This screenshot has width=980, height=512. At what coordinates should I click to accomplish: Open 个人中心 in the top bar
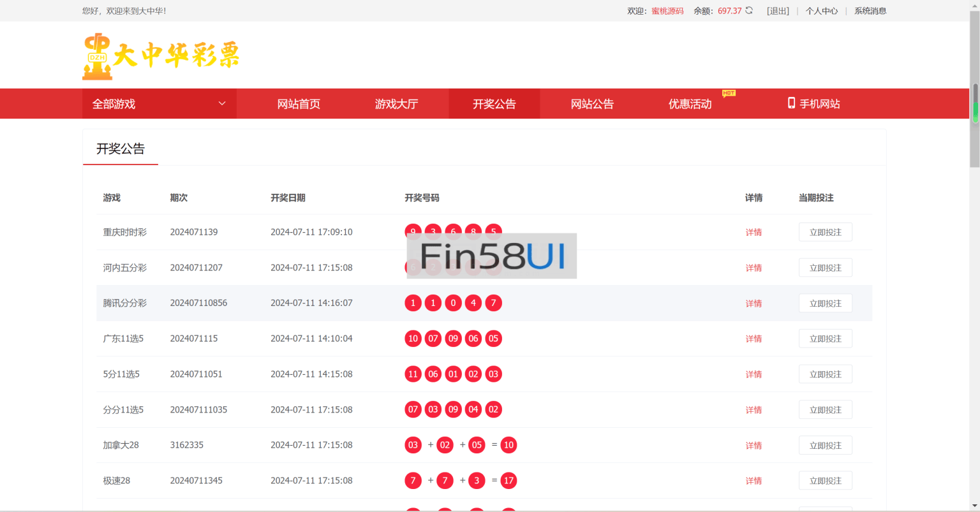[821, 11]
